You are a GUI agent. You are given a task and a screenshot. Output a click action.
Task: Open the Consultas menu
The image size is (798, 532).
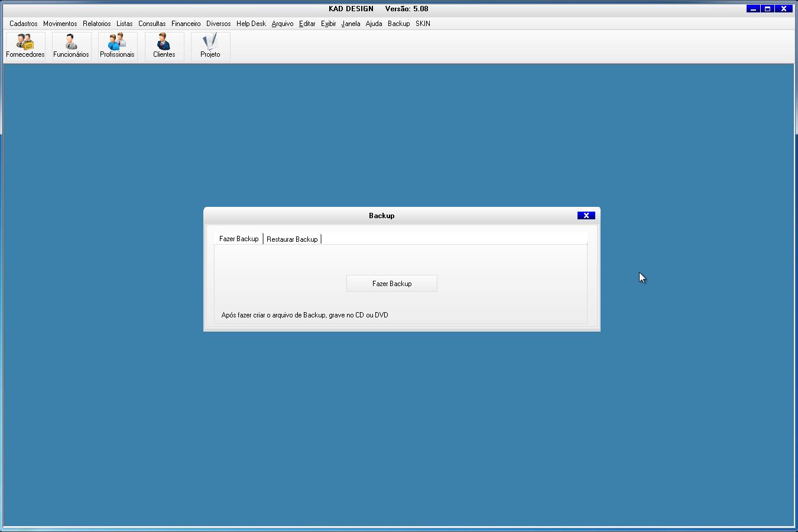pos(152,24)
